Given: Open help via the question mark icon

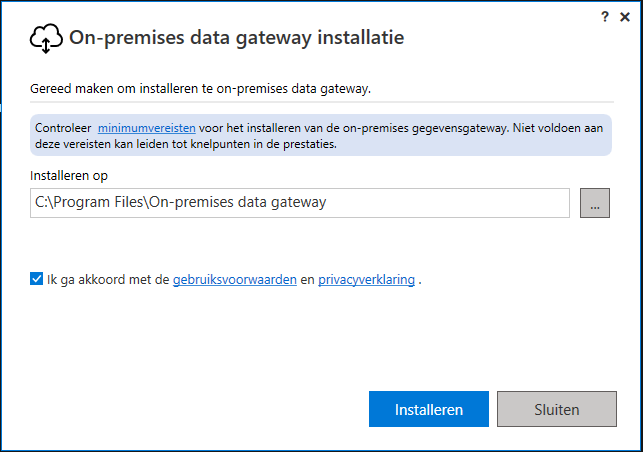Looking at the screenshot, I should pyautogui.click(x=605, y=17).
